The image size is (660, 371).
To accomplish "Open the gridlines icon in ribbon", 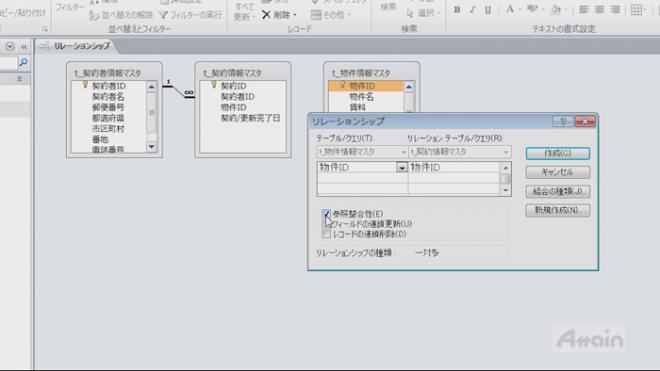I will click(636, 9).
